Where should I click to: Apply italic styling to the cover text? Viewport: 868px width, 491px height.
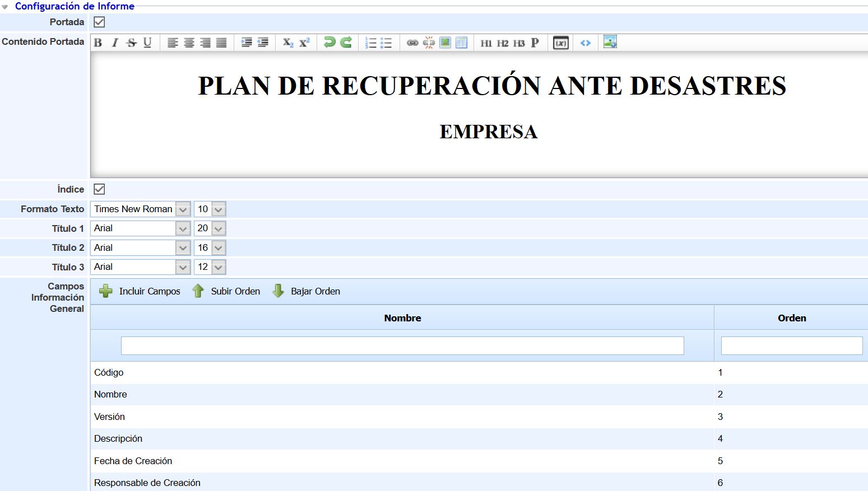(115, 42)
